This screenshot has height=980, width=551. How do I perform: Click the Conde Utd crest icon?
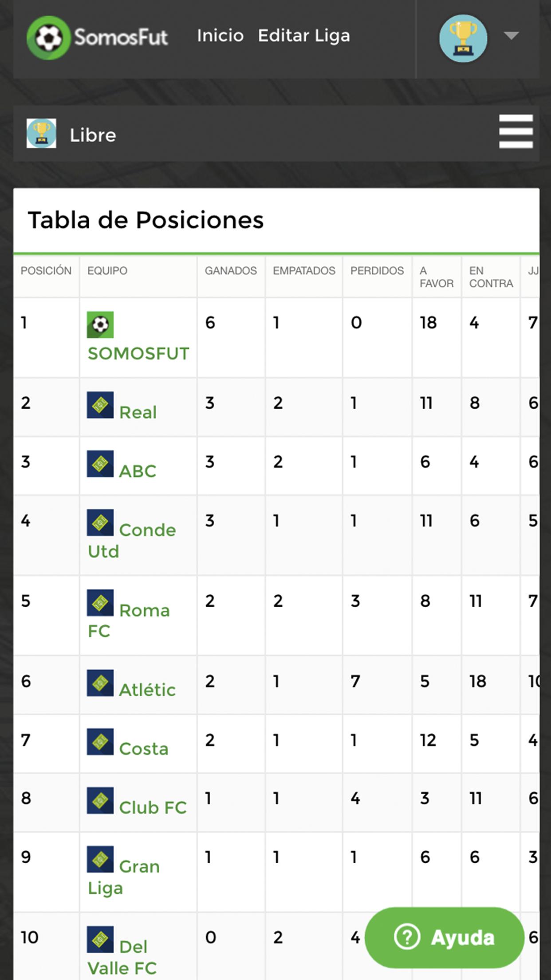point(100,522)
